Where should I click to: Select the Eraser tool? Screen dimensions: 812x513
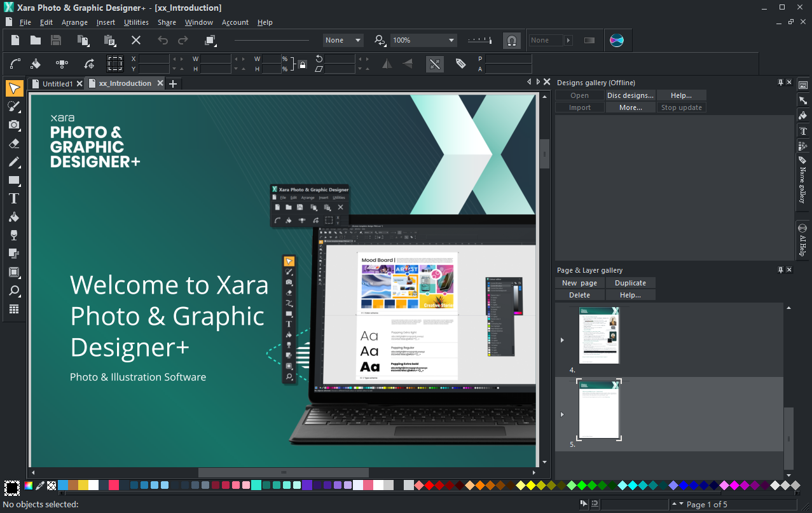14,144
